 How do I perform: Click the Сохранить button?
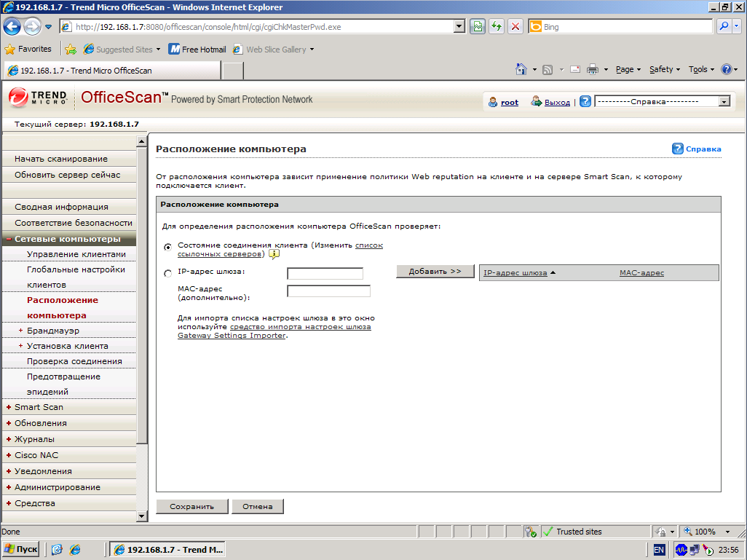pos(192,506)
